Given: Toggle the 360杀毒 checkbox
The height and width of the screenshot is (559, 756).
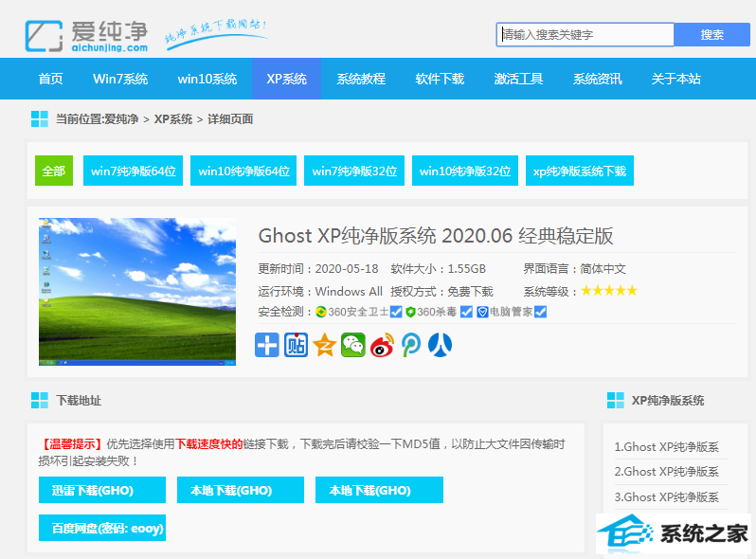Looking at the screenshot, I should 466,312.
